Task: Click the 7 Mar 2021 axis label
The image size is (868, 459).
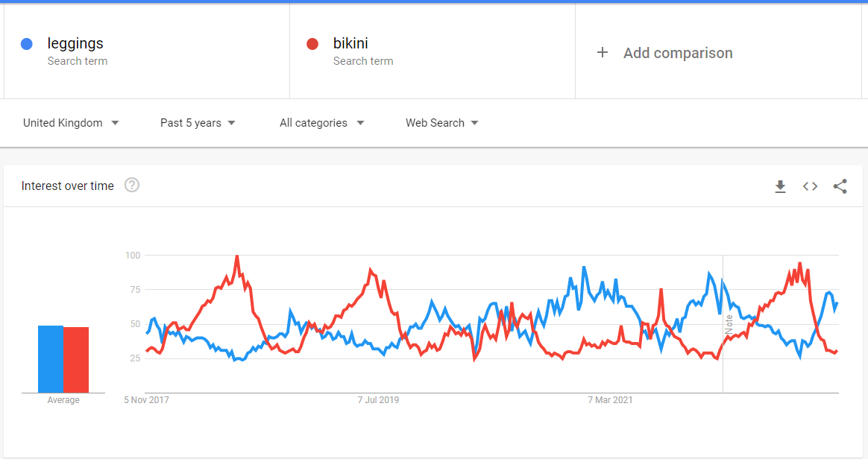Action: pyautogui.click(x=610, y=400)
